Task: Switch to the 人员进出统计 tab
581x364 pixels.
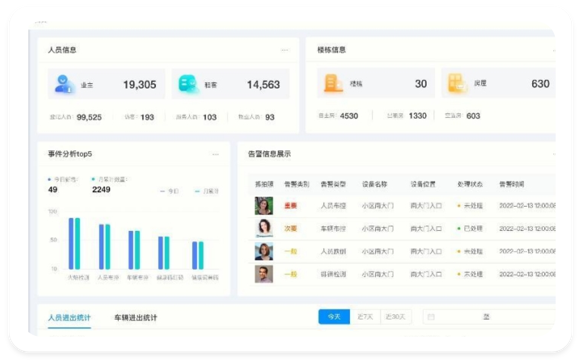Action: click(x=69, y=318)
